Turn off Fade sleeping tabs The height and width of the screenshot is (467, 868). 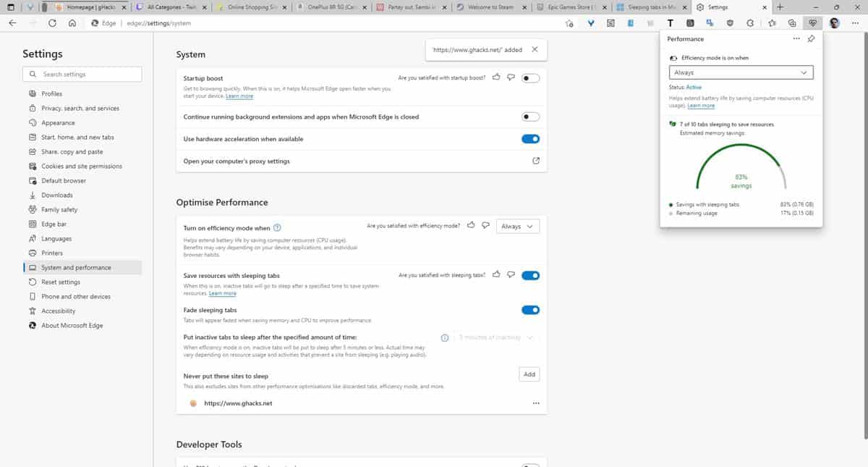[530, 309]
